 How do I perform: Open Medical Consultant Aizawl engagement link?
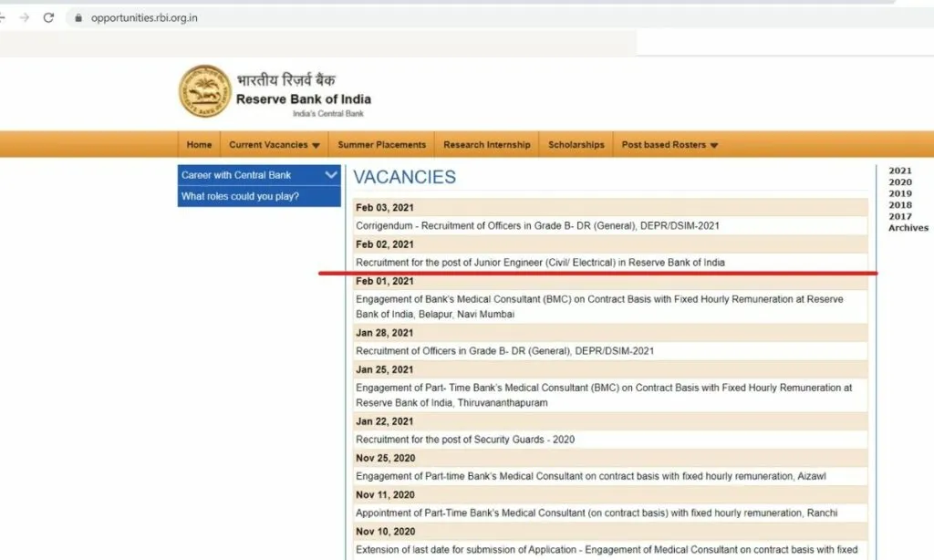[591, 477]
